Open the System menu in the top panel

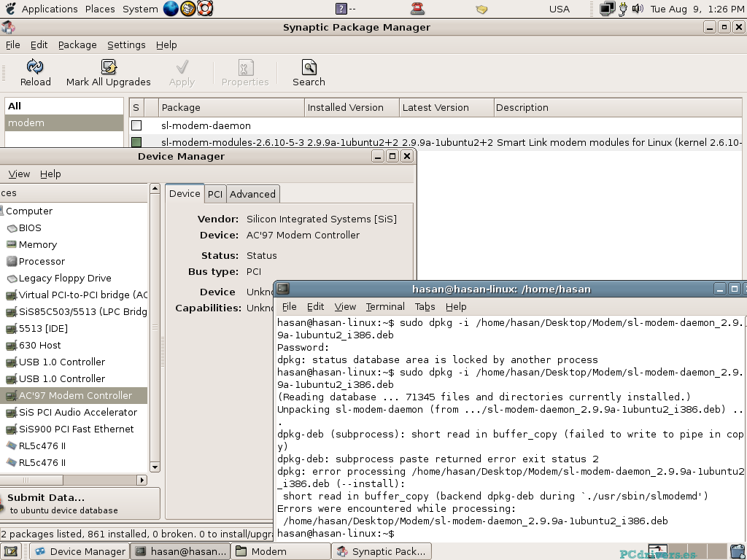pyautogui.click(x=140, y=9)
